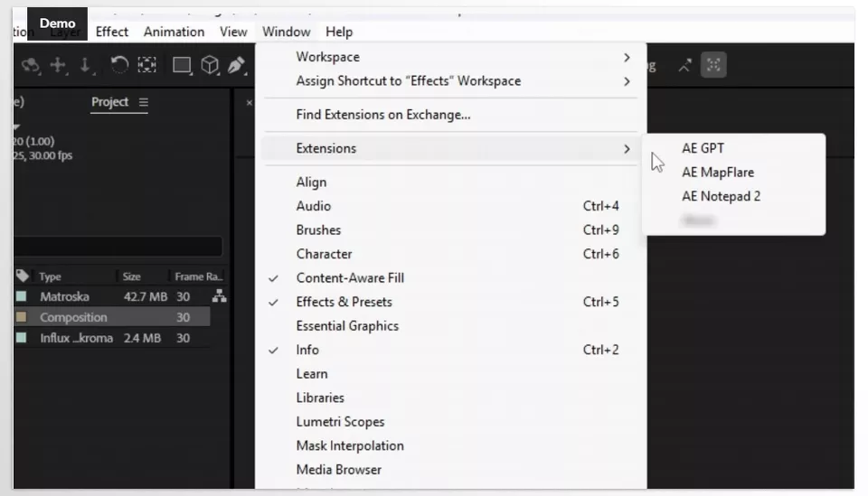Uncheck Content-Aware Fill panel
This screenshot has width=868, height=496.
click(349, 278)
